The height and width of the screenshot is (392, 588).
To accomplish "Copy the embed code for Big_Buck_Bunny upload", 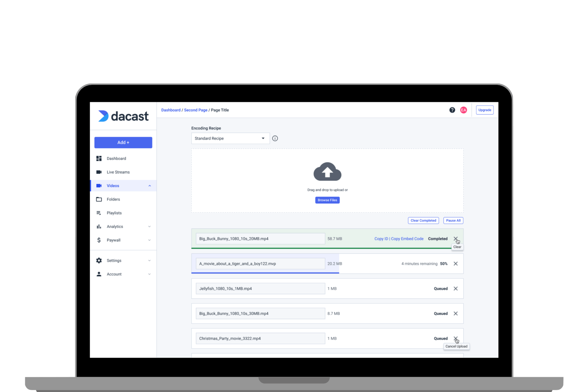I will click(407, 238).
